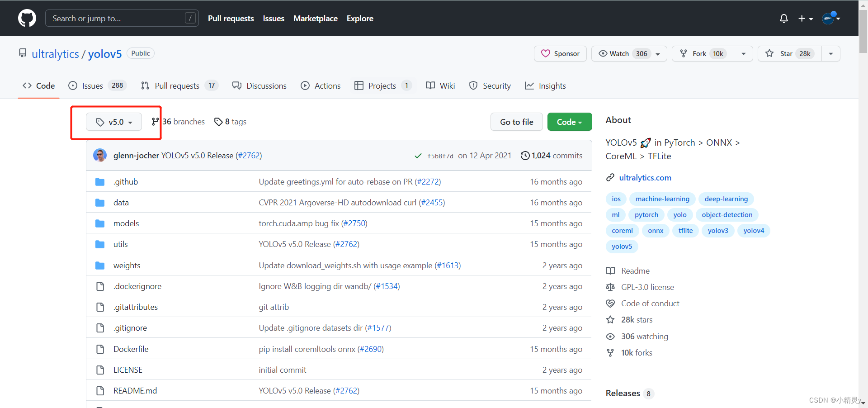Image resolution: width=868 pixels, height=408 pixels.
Task: Expand the Star lists dropdown arrow
Action: (x=831, y=53)
